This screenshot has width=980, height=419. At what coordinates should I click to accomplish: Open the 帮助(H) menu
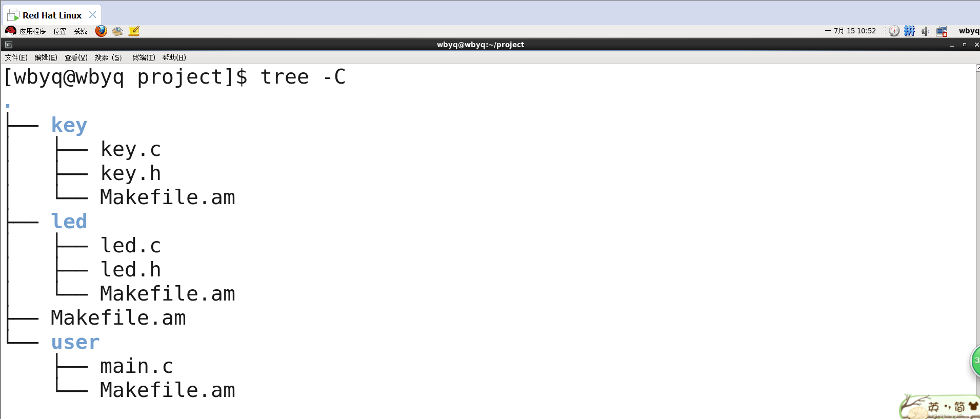click(x=174, y=57)
